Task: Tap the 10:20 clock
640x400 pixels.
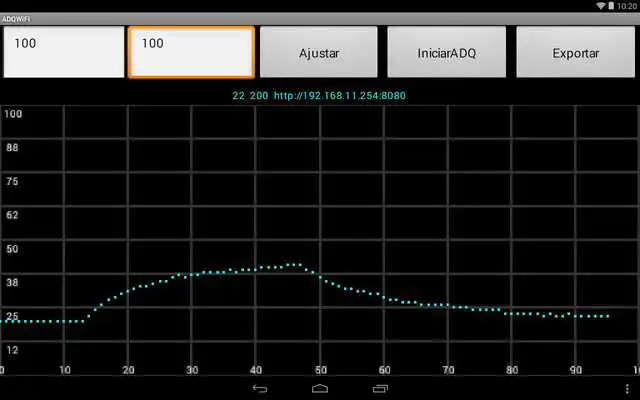Action: tap(627, 6)
